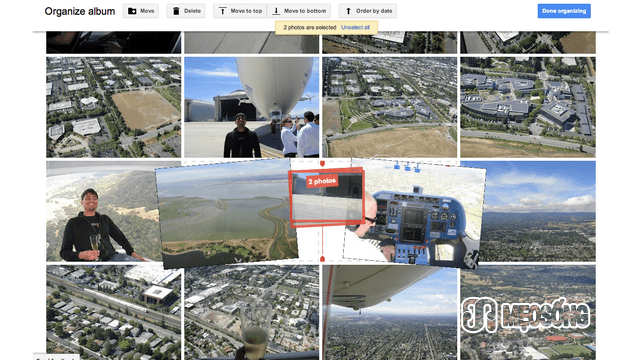Image resolution: width=640 pixels, height=360 pixels.
Task: Click the folder icon on the Move button
Action: click(x=132, y=11)
